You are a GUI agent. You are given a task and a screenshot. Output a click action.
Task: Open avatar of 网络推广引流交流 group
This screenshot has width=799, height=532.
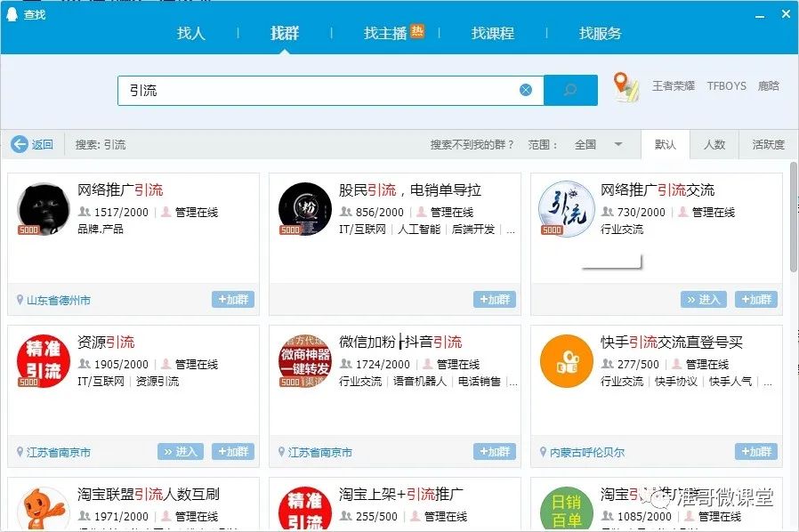(566, 209)
